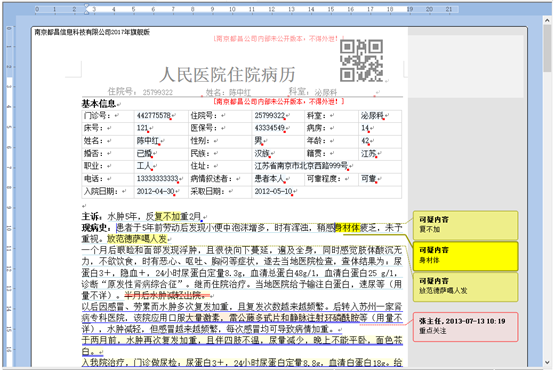This screenshot has height=370, width=555.
Task: Open the comment balloon containing 复不加
Action: (465, 225)
